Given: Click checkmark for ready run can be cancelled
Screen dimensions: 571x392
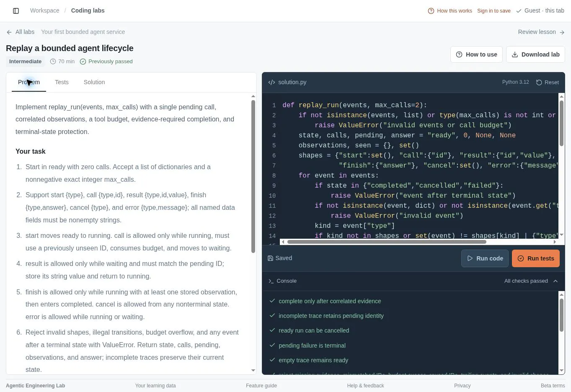Looking at the screenshot, I should [x=272, y=330].
